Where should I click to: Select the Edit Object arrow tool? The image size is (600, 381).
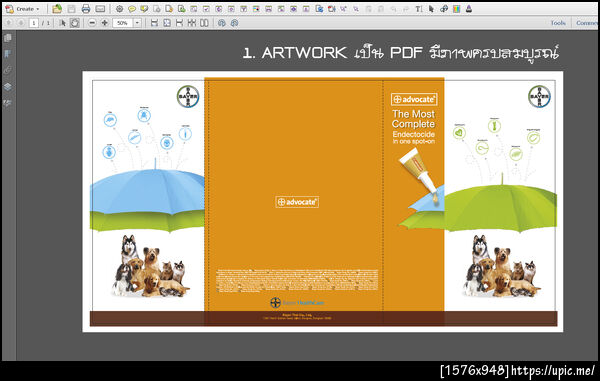point(432,9)
